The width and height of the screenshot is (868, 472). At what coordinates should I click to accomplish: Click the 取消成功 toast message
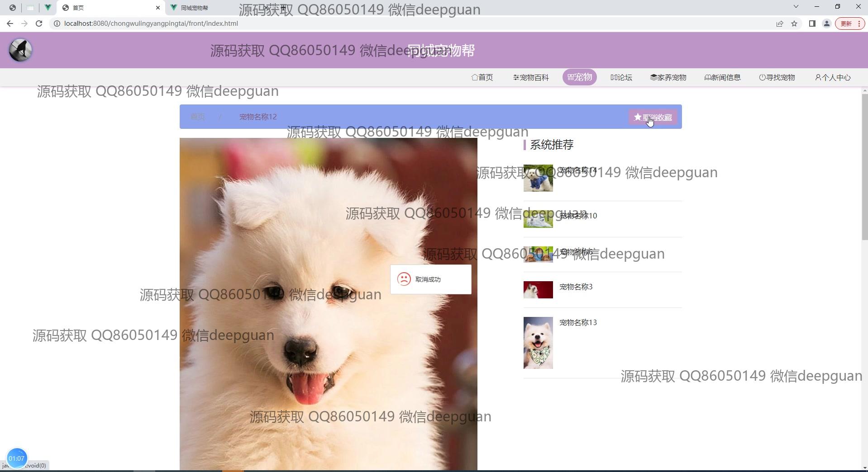coord(431,279)
